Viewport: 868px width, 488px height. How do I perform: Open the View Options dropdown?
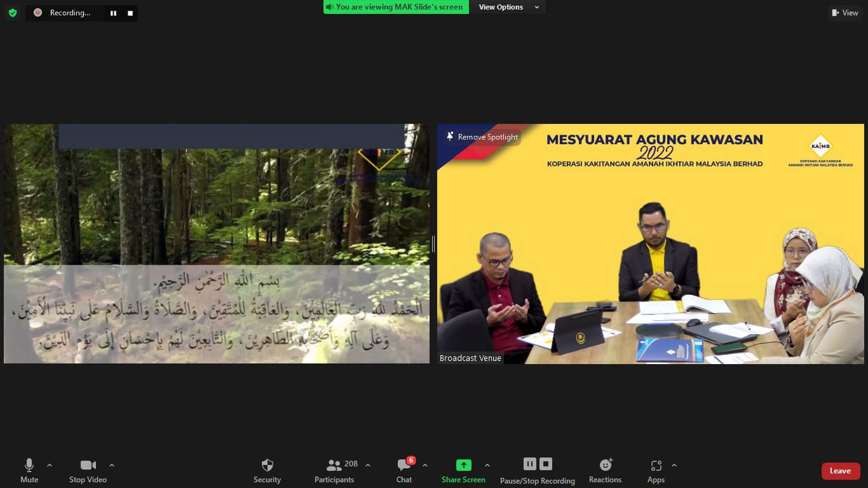(x=508, y=7)
